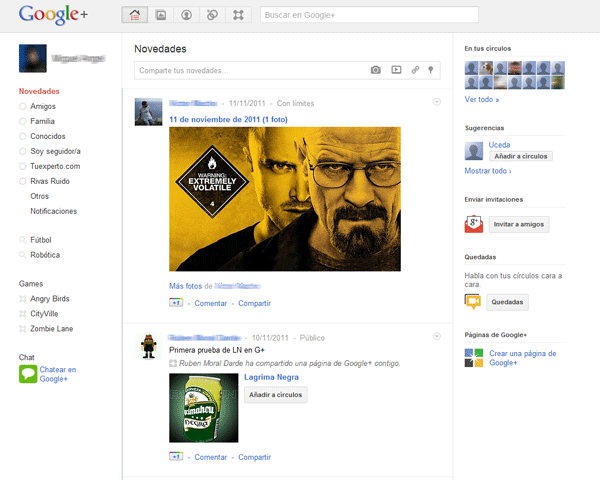
Task: Open Notificaciones in the sidebar
Action: pos(54,211)
